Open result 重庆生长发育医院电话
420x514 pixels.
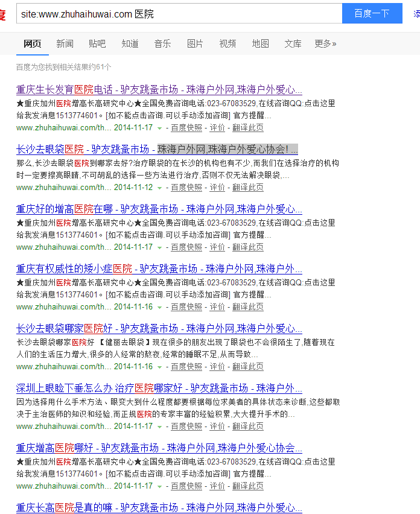point(159,89)
